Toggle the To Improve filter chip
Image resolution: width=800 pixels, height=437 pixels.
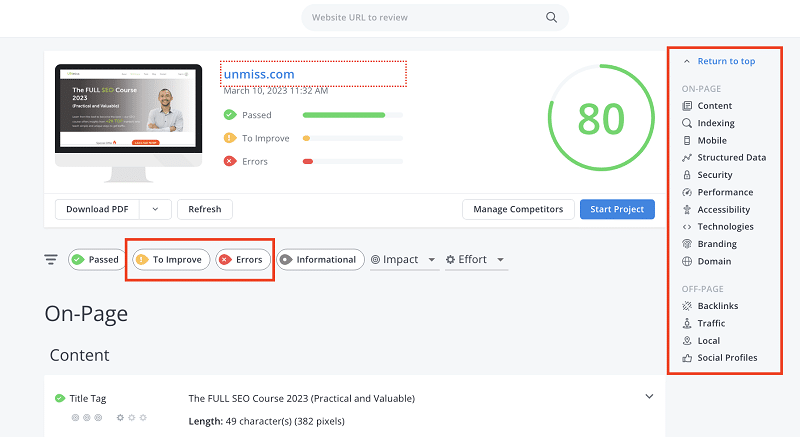[x=171, y=260]
